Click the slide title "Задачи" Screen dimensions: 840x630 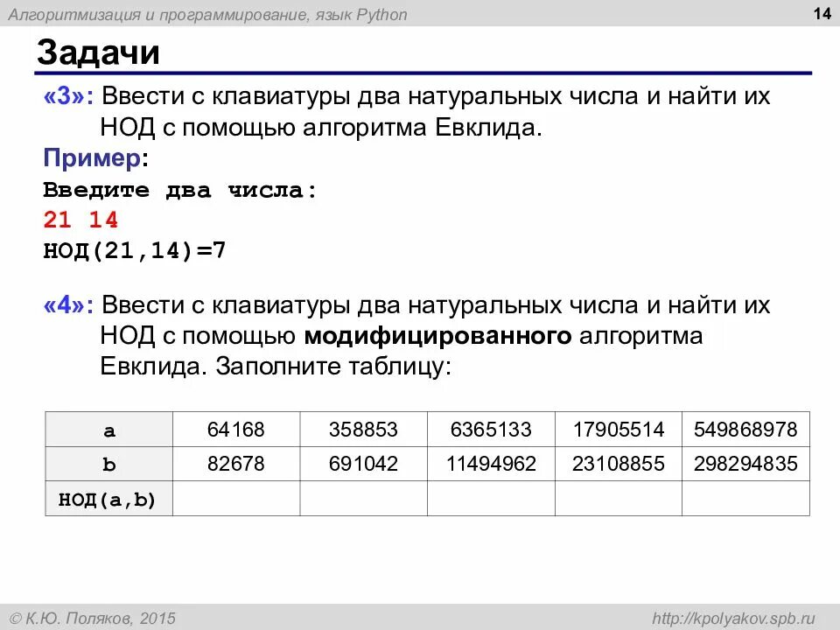[x=99, y=52]
